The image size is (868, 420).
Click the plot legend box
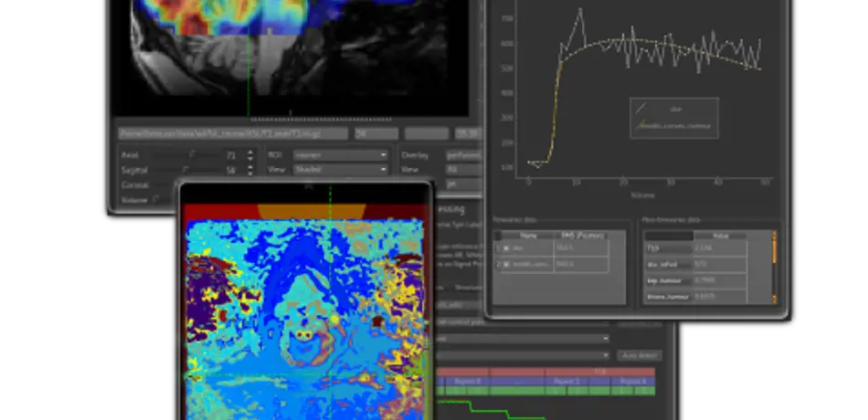[x=673, y=118]
